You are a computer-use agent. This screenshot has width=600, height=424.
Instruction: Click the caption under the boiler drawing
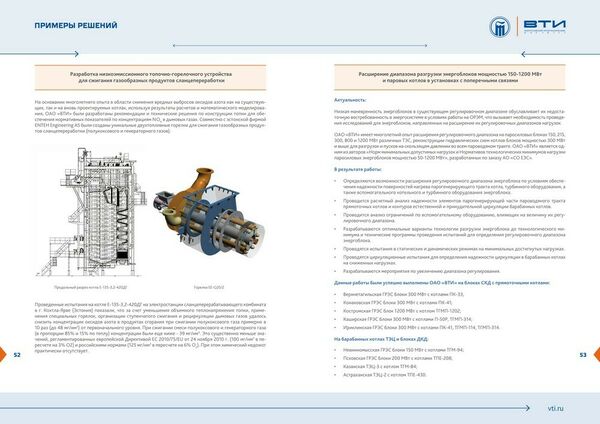click(x=91, y=287)
